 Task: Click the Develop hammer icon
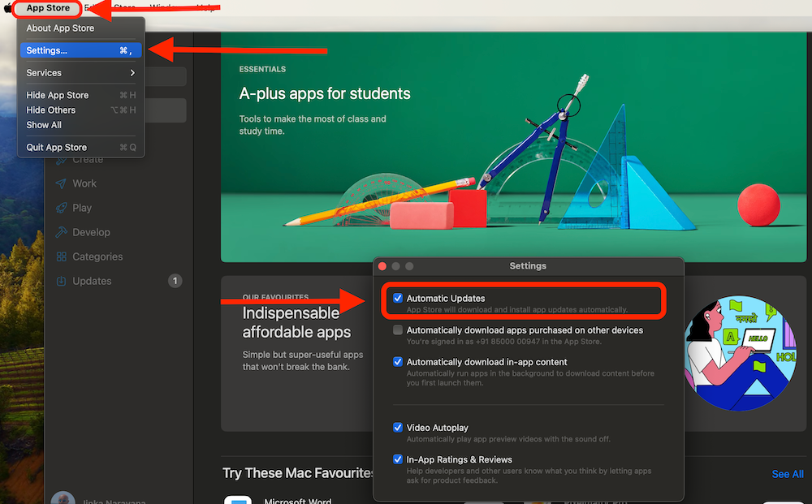point(61,232)
